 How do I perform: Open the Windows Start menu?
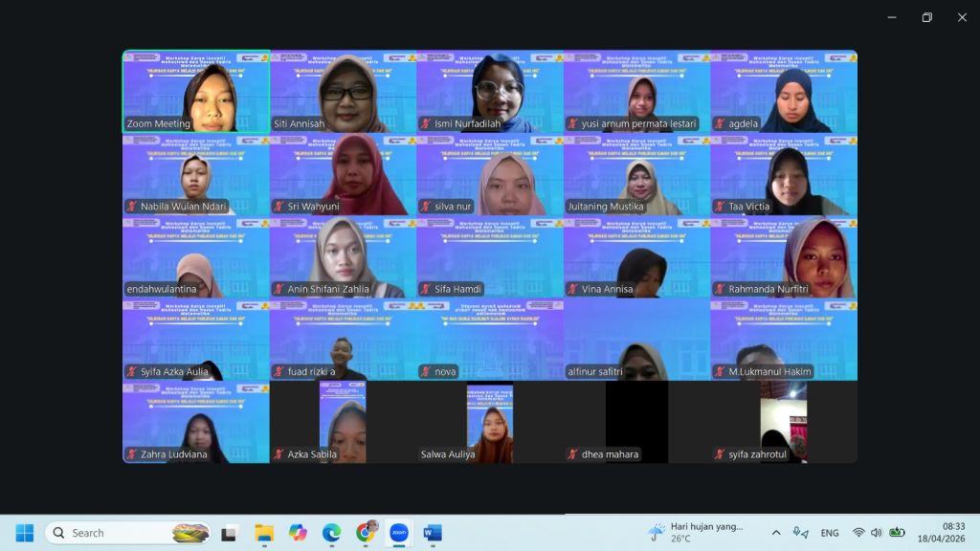pyautogui.click(x=25, y=533)
